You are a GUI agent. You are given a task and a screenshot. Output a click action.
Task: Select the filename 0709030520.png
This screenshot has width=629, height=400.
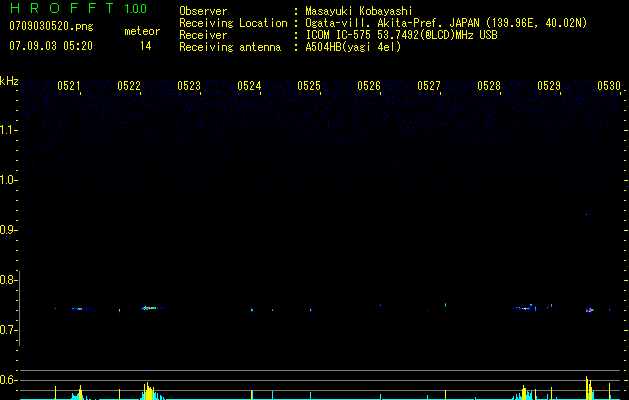(x=51, y=26)
